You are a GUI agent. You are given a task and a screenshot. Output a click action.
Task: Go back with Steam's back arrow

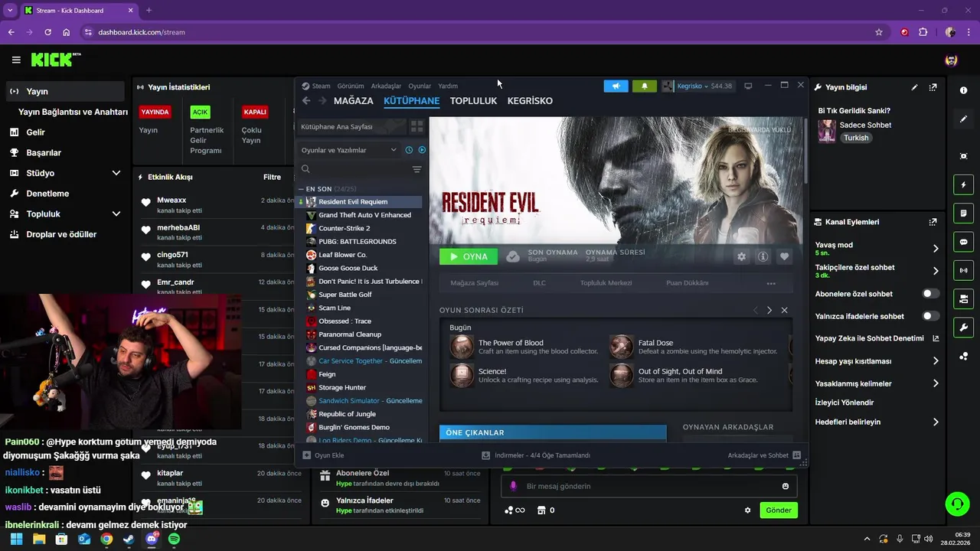(x=306, y=101)
